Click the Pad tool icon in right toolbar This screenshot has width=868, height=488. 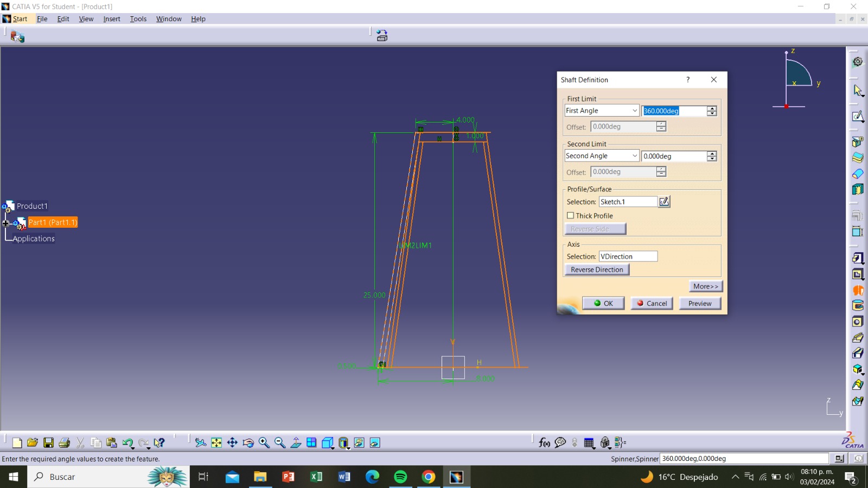857,258
